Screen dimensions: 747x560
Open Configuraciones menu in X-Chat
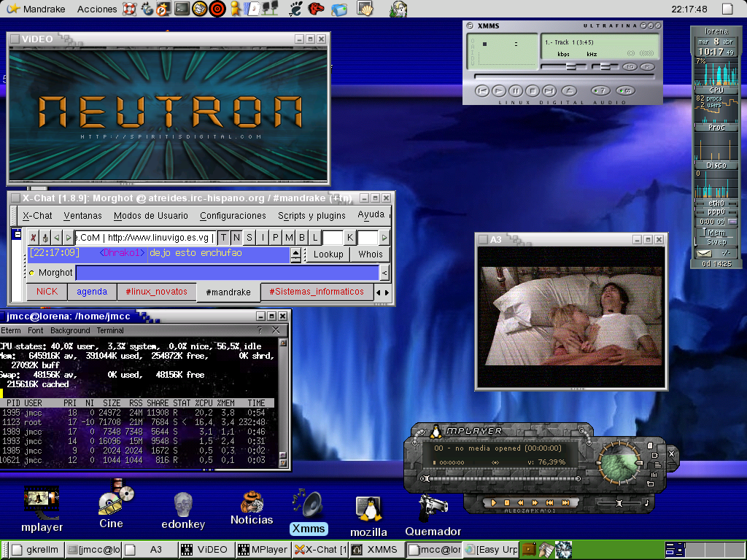click(x=233, y=216)
